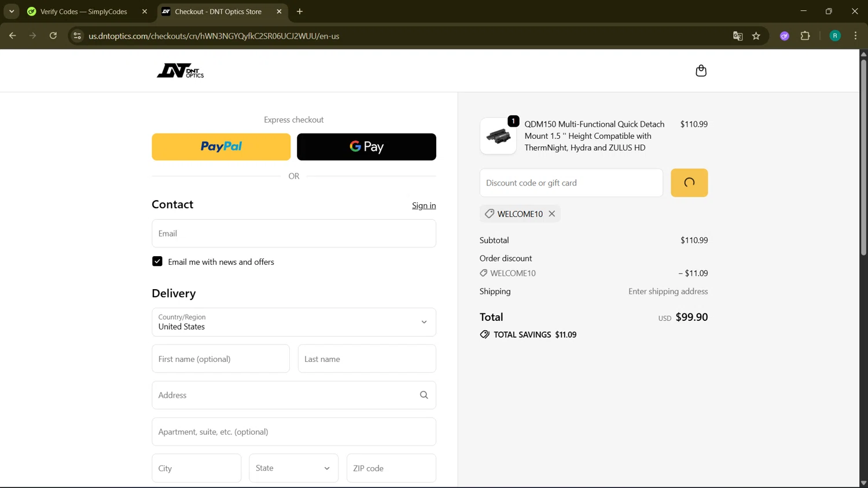Click the Total amount $99.90
This screenshot has width=868, height=488.
[692, 317]
